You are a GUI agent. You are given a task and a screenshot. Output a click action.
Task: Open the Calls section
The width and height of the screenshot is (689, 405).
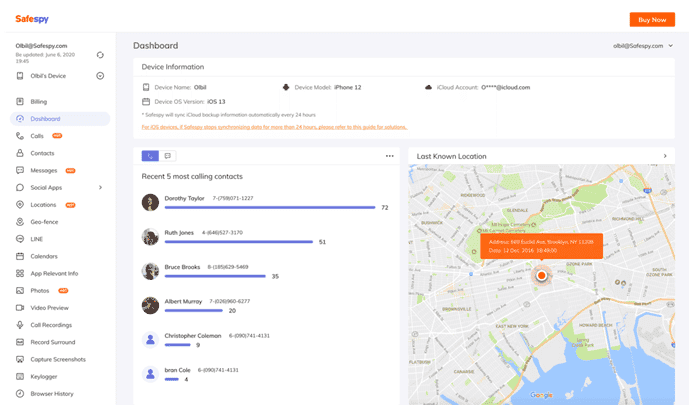point(37,136)
